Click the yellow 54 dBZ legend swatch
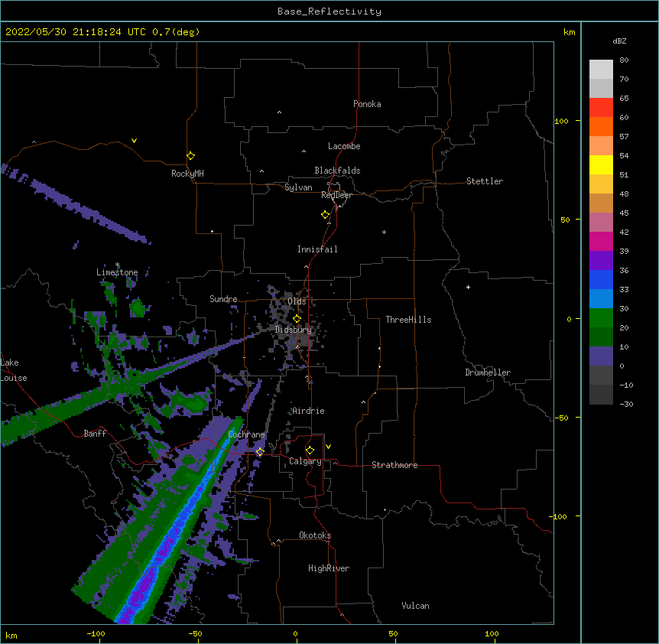The width and height of the screenshot is (659, 644). point(601,164)
